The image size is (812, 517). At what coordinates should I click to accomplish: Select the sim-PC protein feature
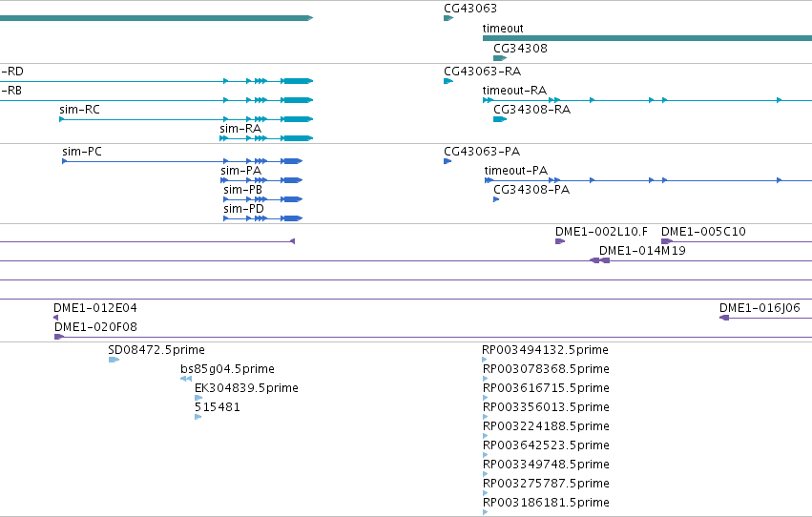[182, 161]
